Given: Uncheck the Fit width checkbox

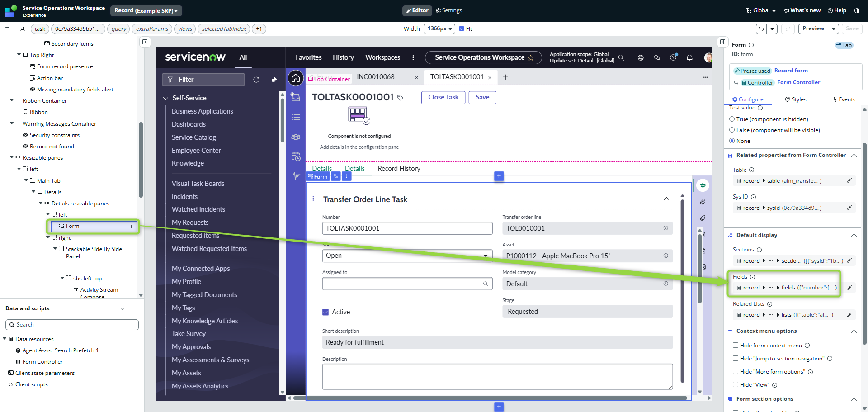Looking at the screenshot, I should (462, 29).
